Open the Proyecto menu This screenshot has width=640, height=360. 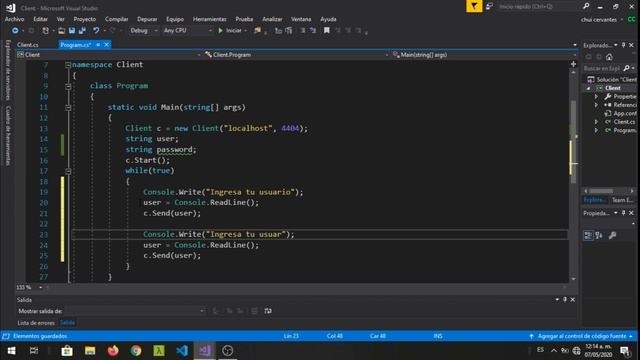pyautogui.click(x=84, y=19)
